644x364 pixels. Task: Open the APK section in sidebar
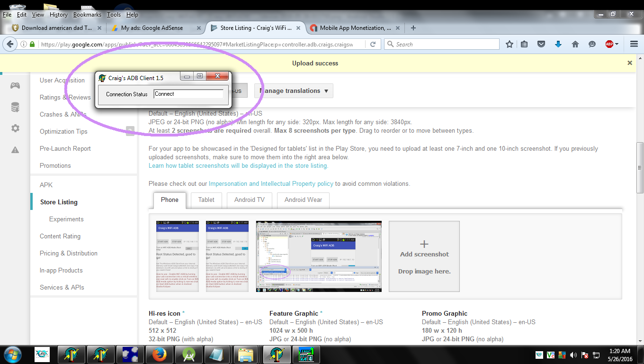(x=46, y=185)
